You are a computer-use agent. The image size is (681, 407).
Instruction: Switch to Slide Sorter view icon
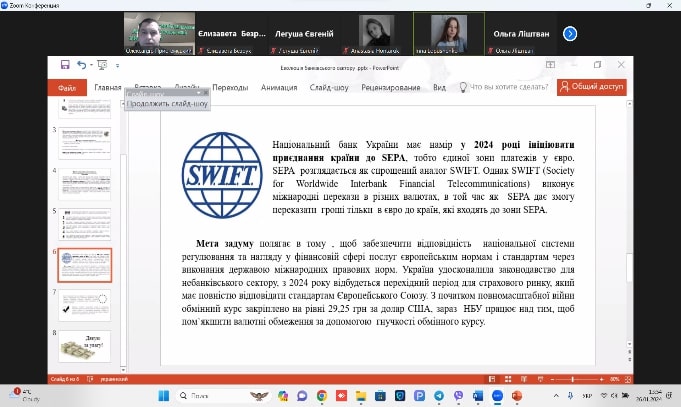508,379
